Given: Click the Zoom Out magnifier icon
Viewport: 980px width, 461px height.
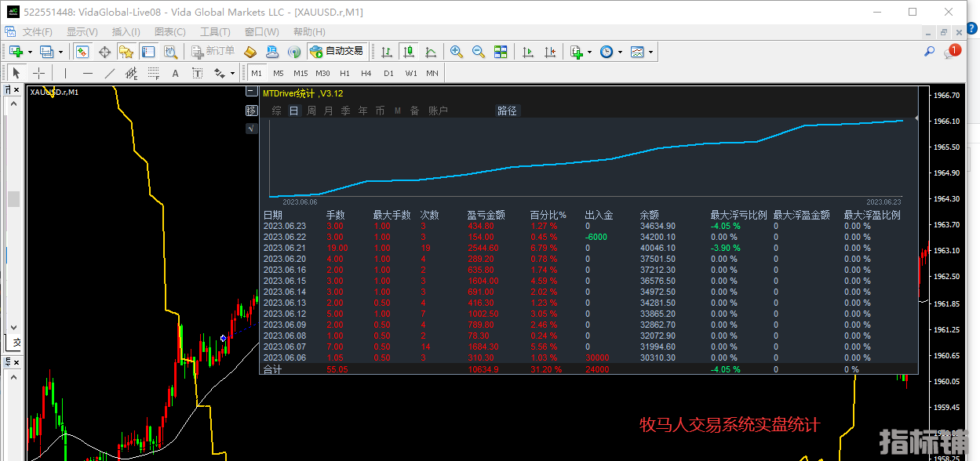Looking at the screenshot, I should coord(479,52).
